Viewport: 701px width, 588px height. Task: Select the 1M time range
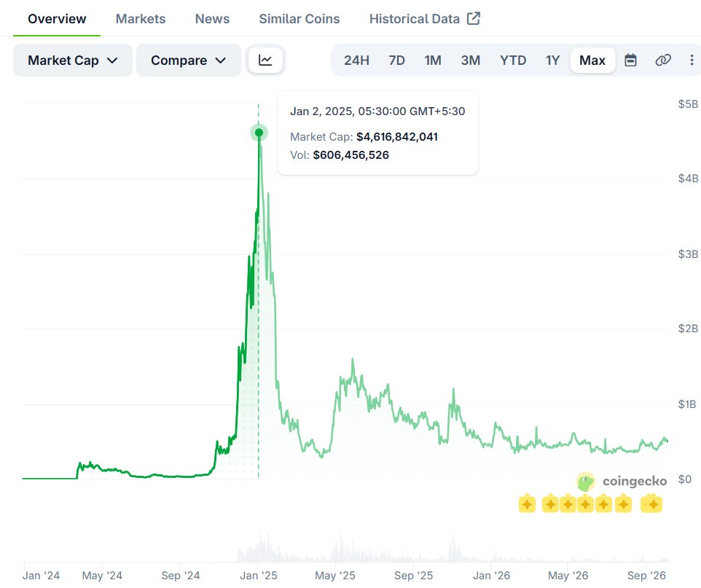(433, 60)
